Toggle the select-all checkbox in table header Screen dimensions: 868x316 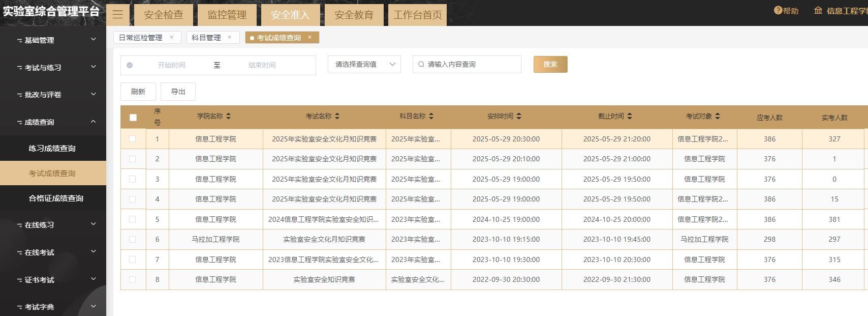133,118
